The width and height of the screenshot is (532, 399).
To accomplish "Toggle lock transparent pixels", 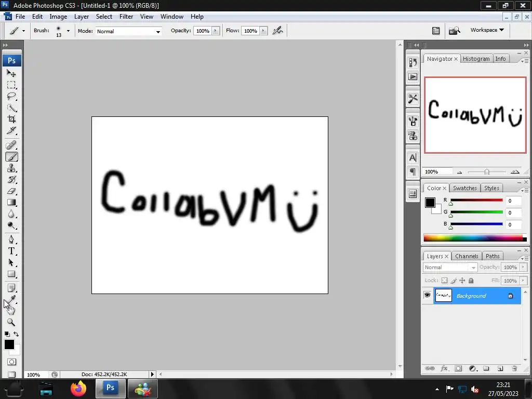I will 444,280.
